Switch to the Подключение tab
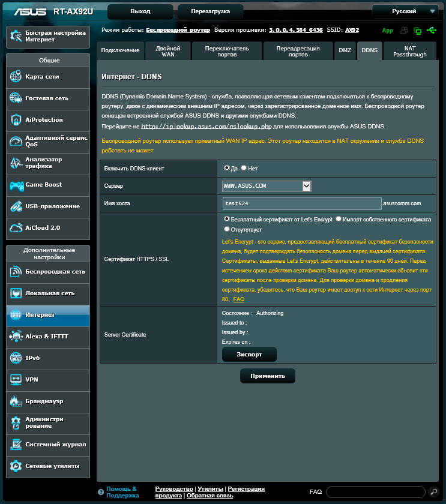This screenshot has height=504, width=446. tap(120, 50)
